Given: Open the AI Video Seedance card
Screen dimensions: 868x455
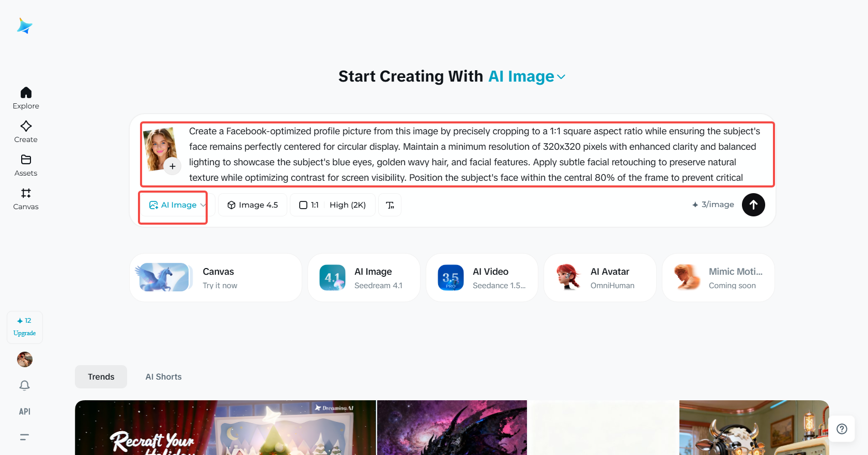Looking at the screenshot, I should pos(482,278).
